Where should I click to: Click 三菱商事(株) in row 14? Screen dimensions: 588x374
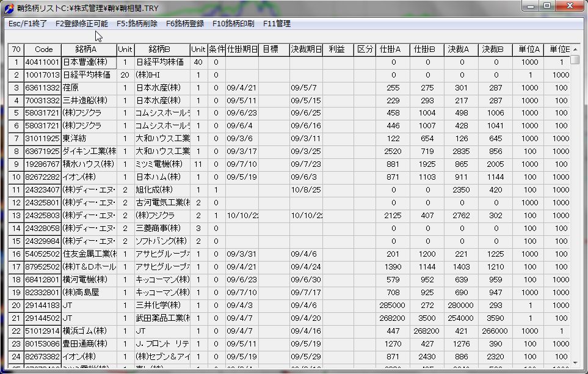click(x=162, y=229)
